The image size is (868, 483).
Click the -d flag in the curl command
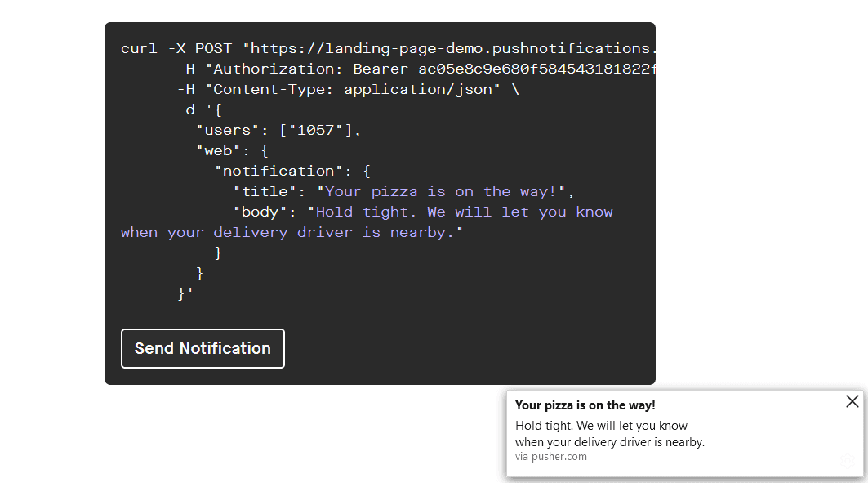(186, 110)
